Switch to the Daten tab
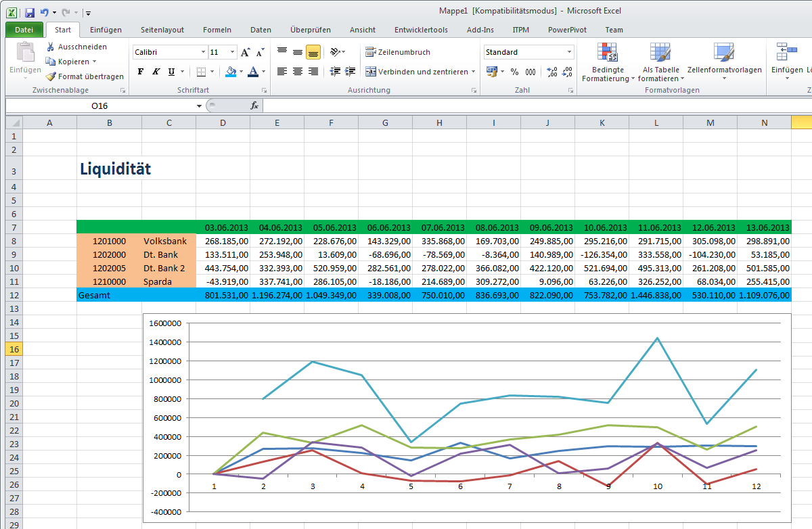 coord(261,30)
